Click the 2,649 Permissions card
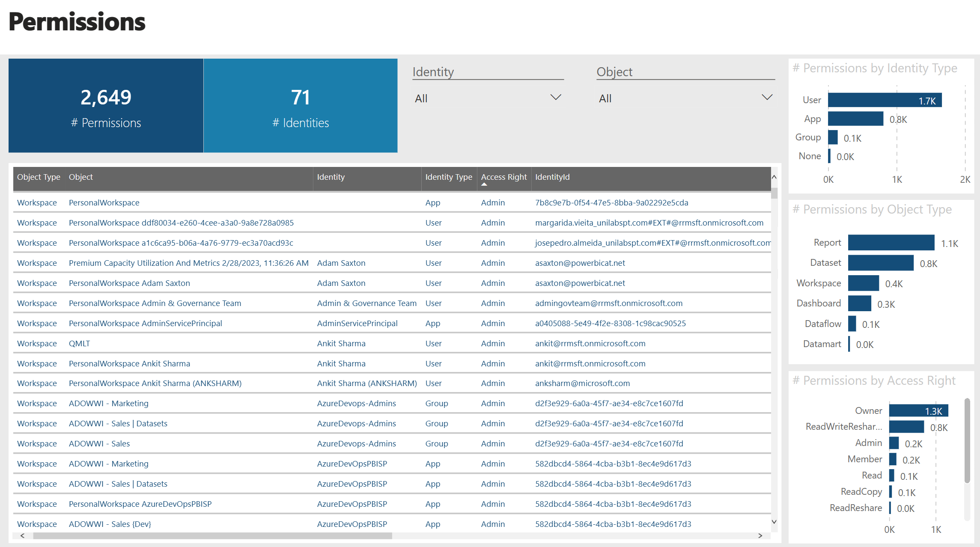 tap(106, 106)
